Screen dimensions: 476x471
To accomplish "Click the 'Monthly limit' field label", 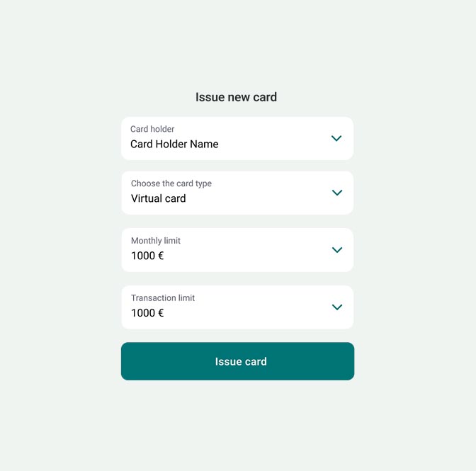I will (156, 241).
